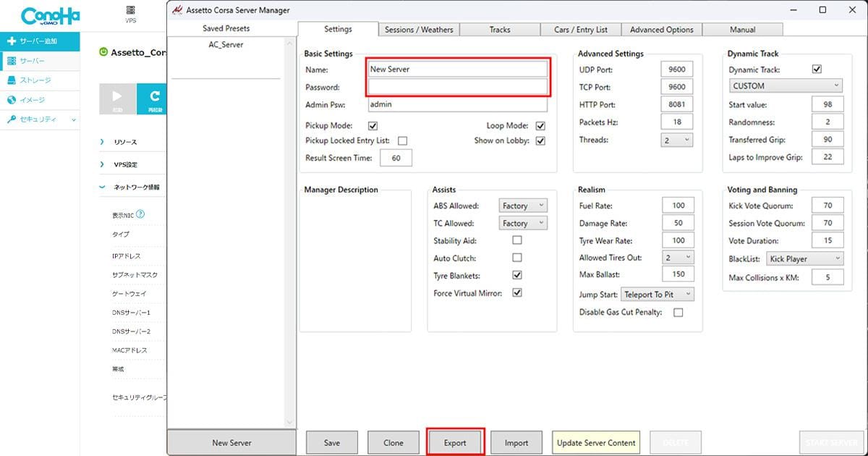Toggle the Dynamic Track checkbox

coord(817,69)
